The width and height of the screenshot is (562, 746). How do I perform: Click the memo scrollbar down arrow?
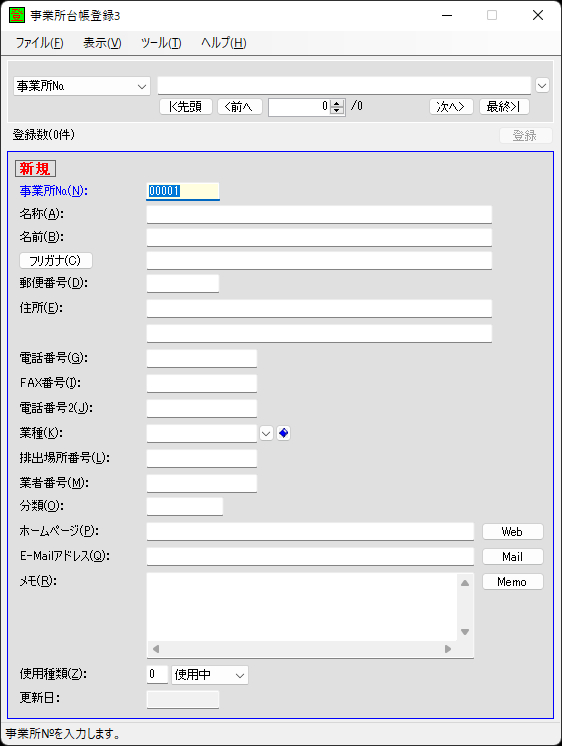tap(465, 632)
